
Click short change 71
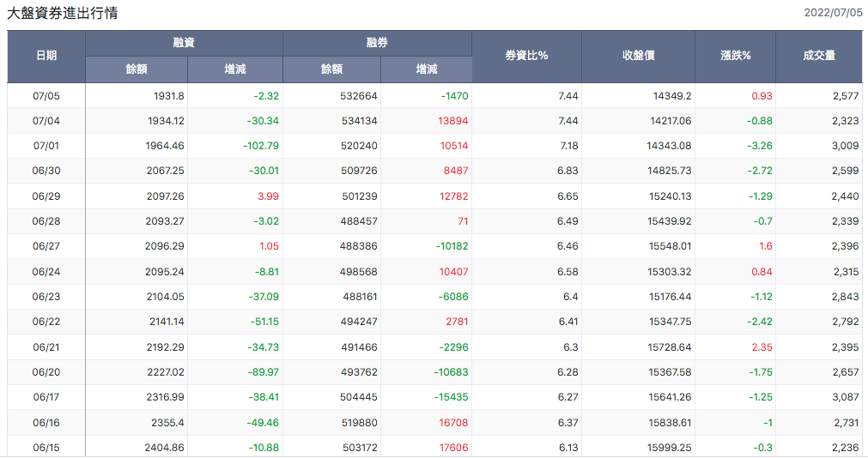pos(463,221)
